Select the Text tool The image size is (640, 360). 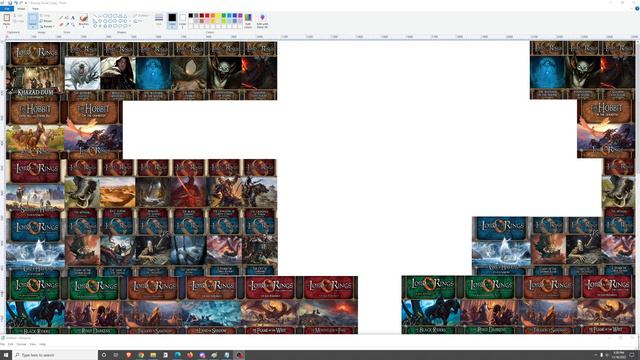pos(73,18)
